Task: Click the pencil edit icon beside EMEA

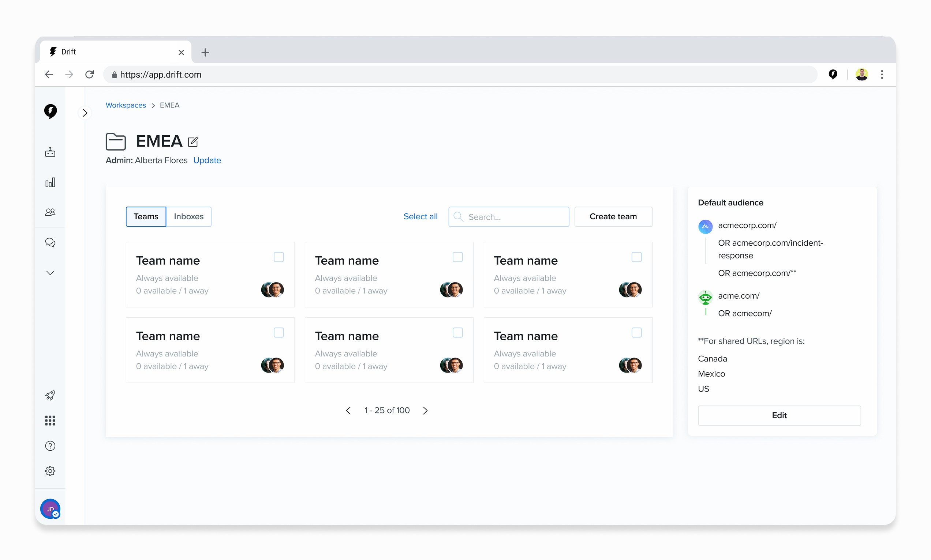Action: tap(193, 142)
